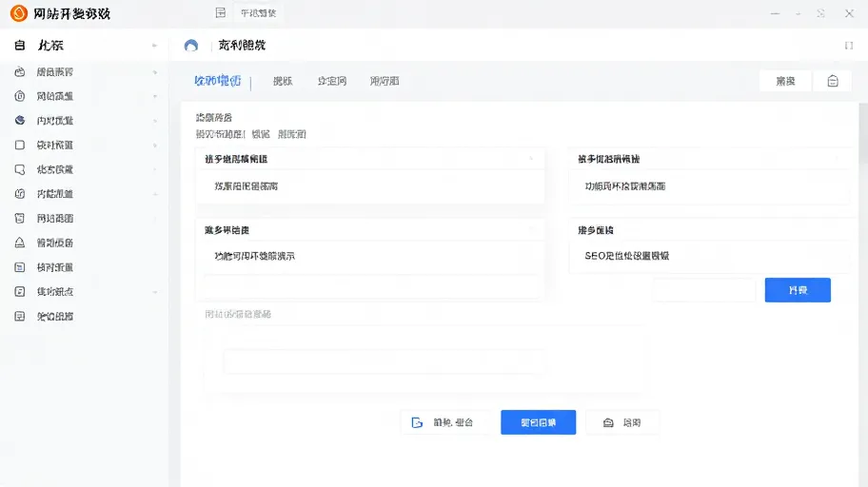Expand the chevron beside empty-square sidebar item

155,145
